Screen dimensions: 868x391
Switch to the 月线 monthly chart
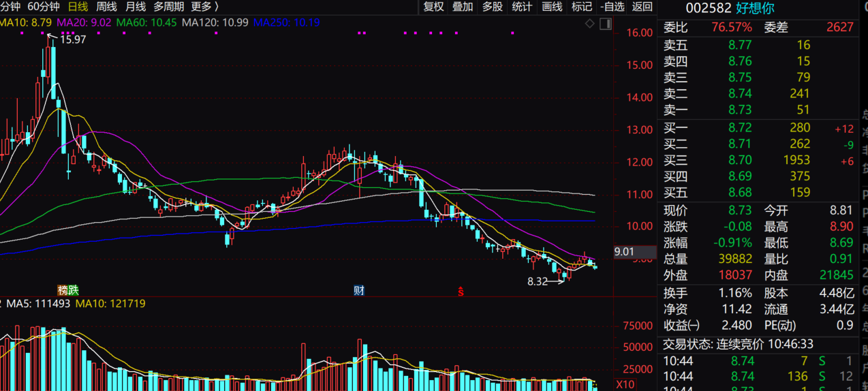click(x=135, y=7)
